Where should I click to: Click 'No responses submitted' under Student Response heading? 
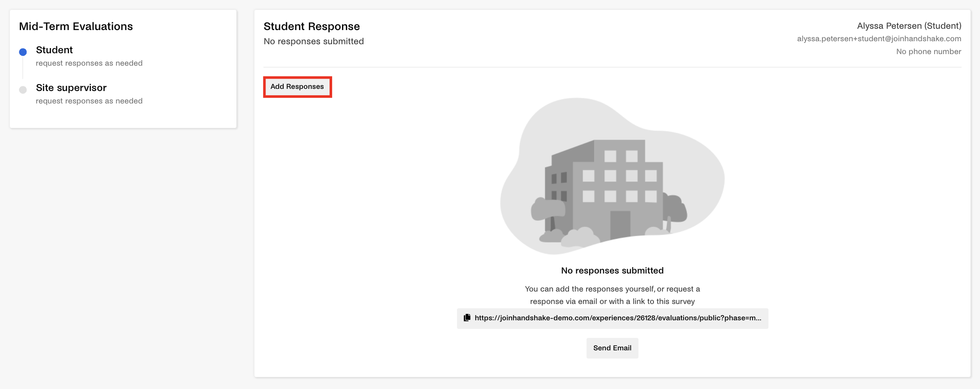click(314, 41)
